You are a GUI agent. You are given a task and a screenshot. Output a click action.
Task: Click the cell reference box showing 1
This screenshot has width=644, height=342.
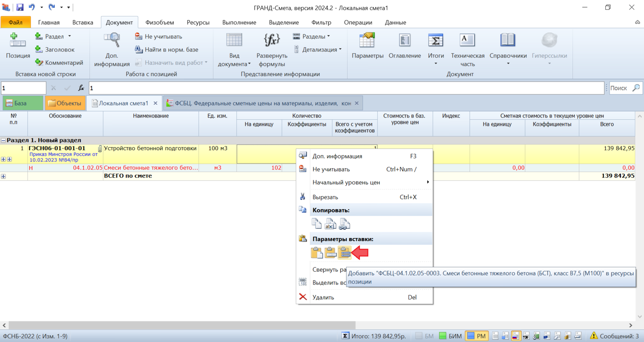point(23,88)
